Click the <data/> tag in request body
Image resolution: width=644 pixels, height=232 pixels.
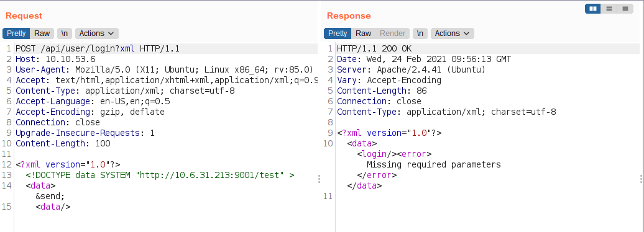tap(53, 207)
